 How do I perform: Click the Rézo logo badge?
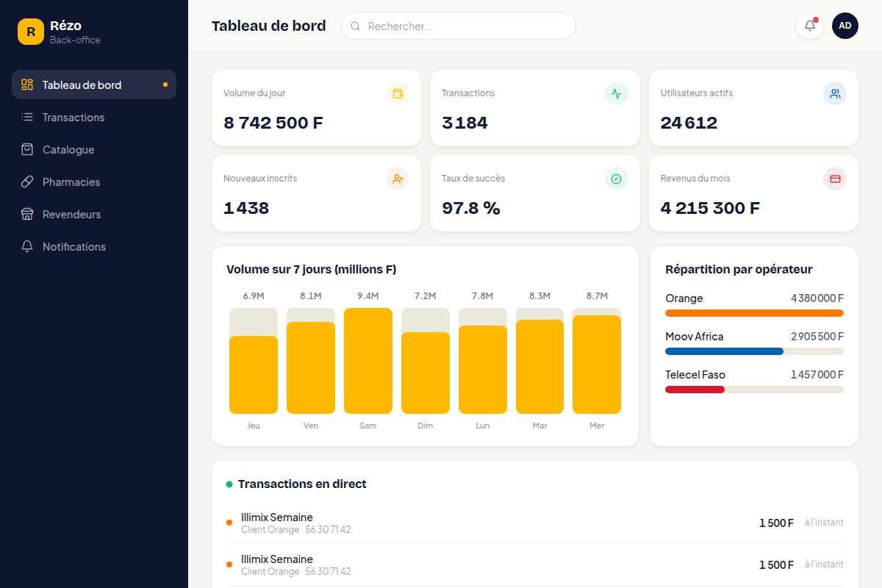click(31, 32)
